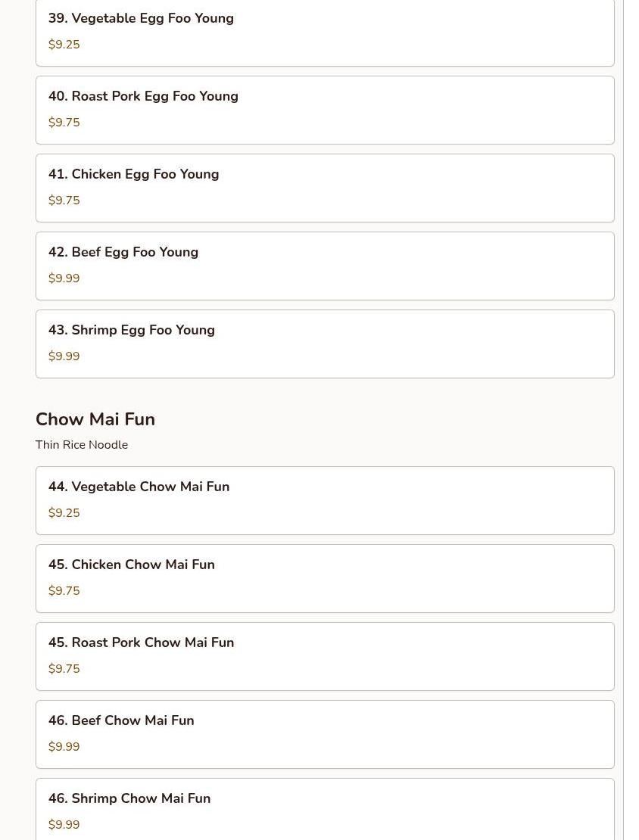This screenshot has height=840, width=639.
Task: Click 42. Beef Egg Foo Young title
Action: [123, 252]
